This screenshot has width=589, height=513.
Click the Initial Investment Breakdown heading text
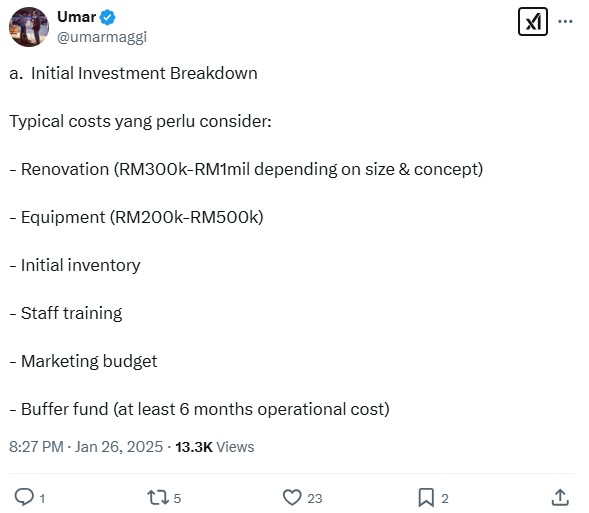click(x=144, y=73)
